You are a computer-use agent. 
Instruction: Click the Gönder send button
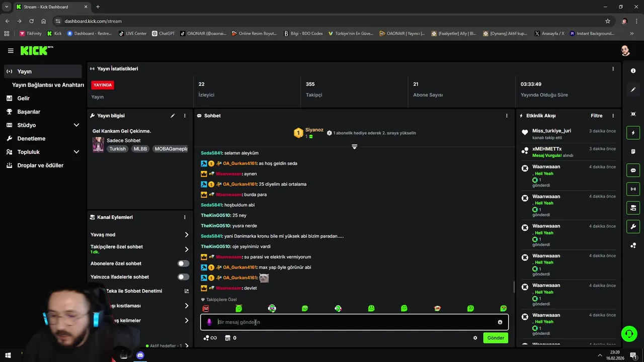pyautogui.click(x=496, y=338)
